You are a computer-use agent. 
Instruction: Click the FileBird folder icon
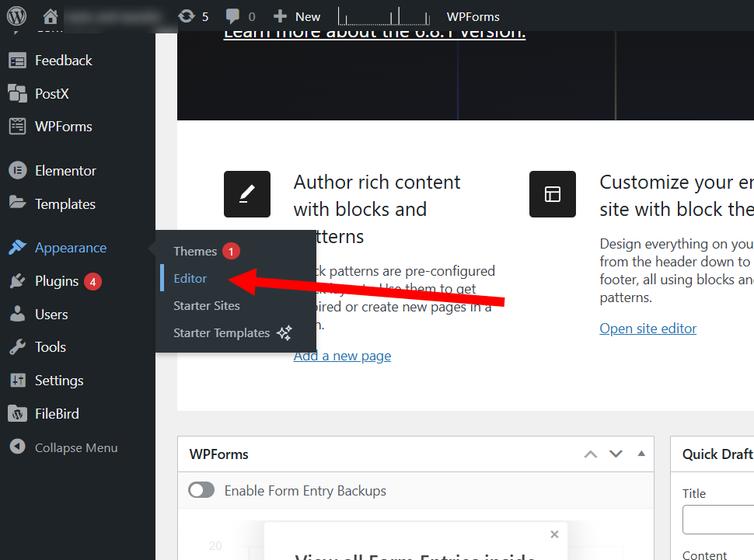[18, 413]
